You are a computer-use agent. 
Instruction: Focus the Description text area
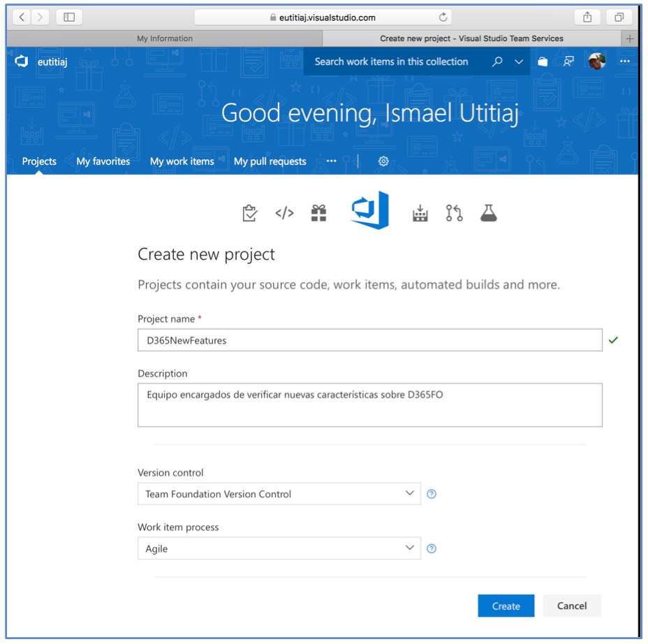click(370, 405)
